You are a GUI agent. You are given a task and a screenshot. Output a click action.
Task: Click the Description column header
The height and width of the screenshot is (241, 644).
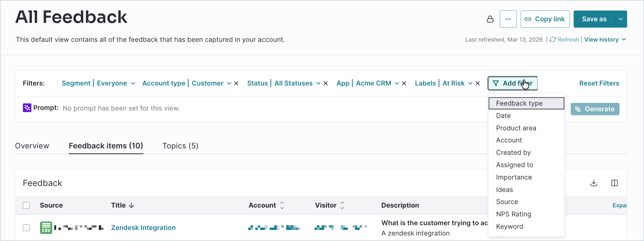click(400, 205)
